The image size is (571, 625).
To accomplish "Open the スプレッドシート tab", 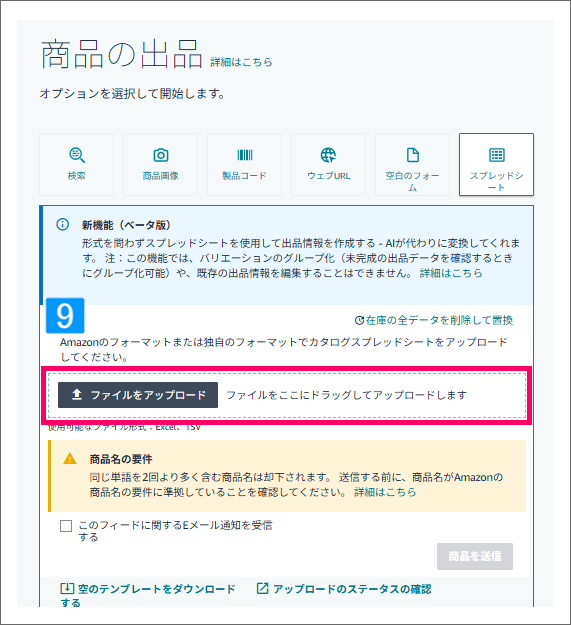I will coord(496,165).
